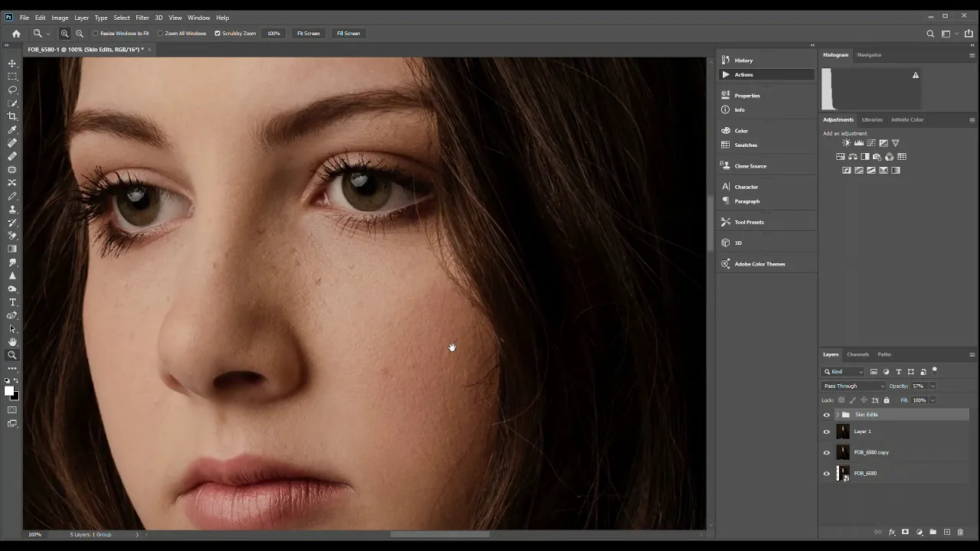The width and height of the screenshot is (980, 551).
Task: Choose the Zoom Out mode icon
Action: [80, 34]
